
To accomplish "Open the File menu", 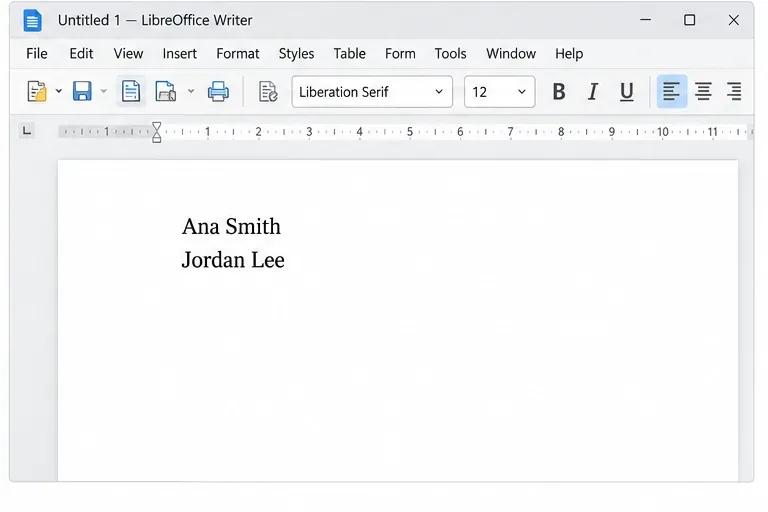I will pyautogui.click(x=37, y=53).
